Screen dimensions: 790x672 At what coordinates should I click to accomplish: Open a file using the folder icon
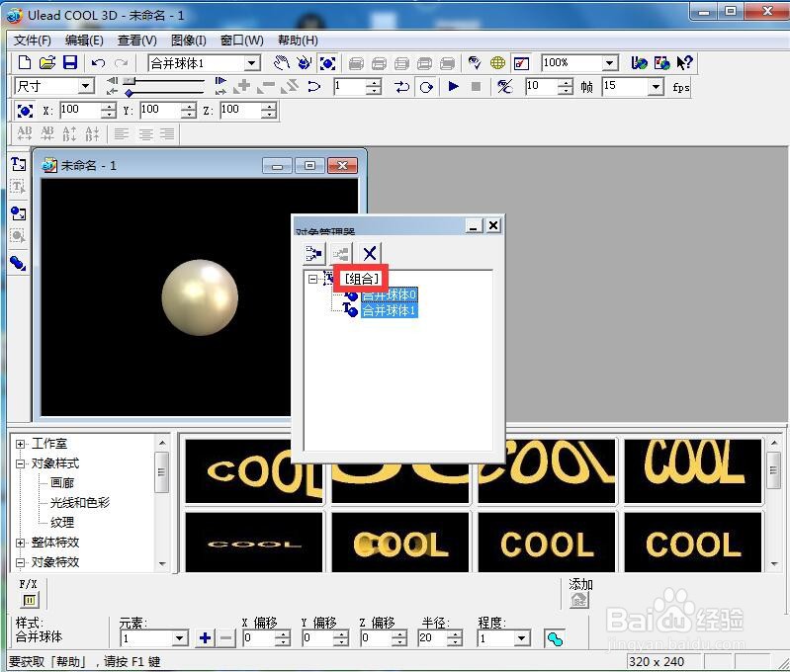(x=46, y=62)
